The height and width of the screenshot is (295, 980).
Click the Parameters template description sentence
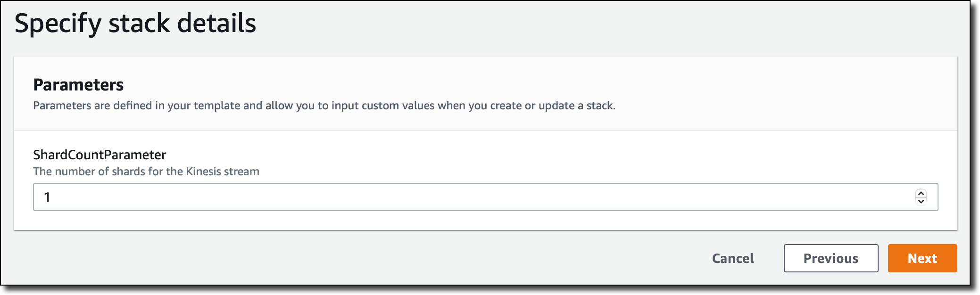(x=324, y=106)
